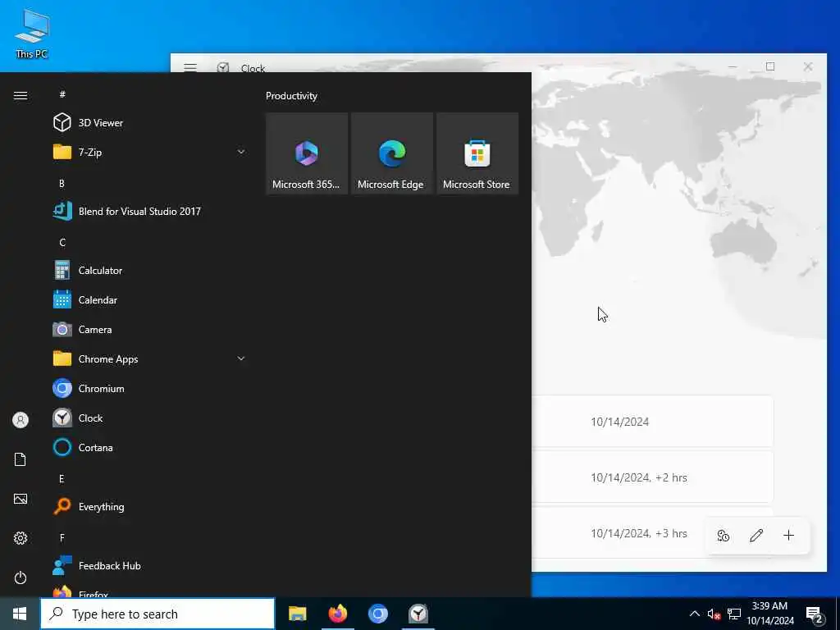Viewport: 840px width, 630px height.
Task: Click the taskbar search box
Action: (x=157, y=614)
